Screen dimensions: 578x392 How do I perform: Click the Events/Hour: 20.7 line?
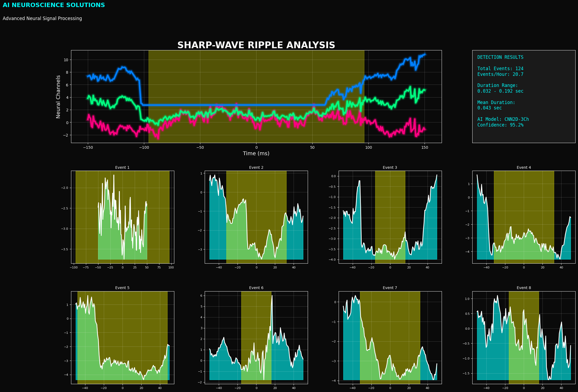tap(500, 74)
